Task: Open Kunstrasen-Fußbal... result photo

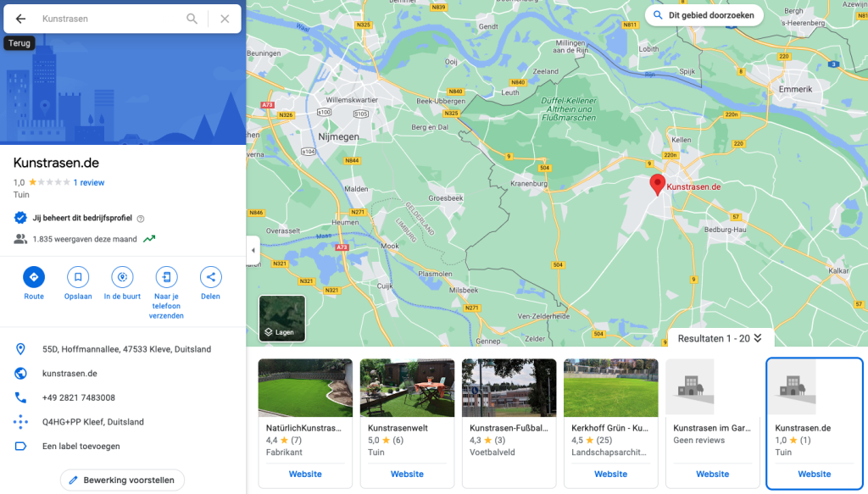Action: [x=509, y=388]
